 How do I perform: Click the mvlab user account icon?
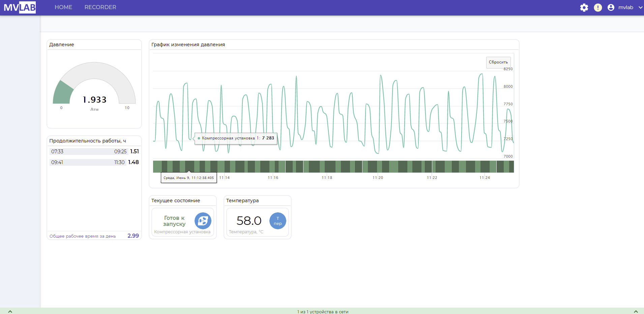pyautogui.click(x=611, y=7)
